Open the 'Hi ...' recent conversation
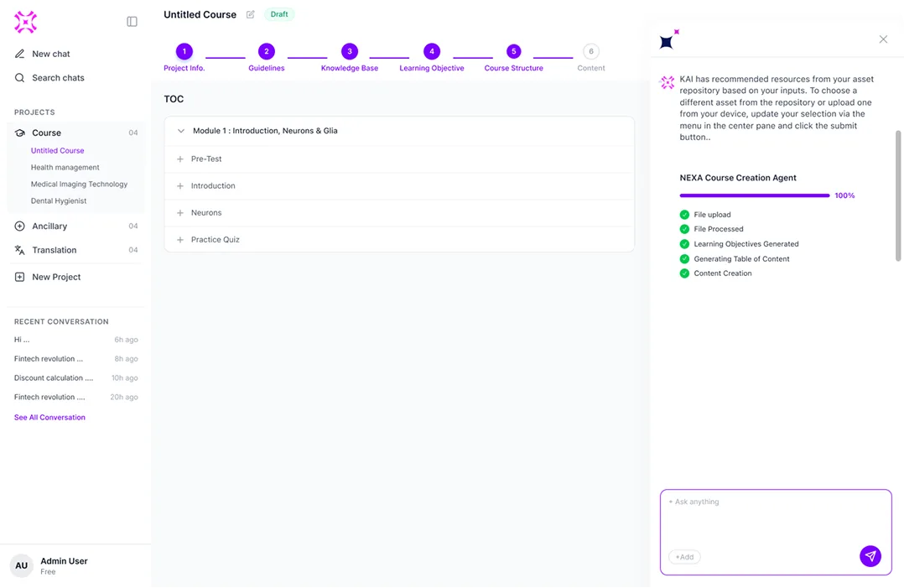 point(75,340)
